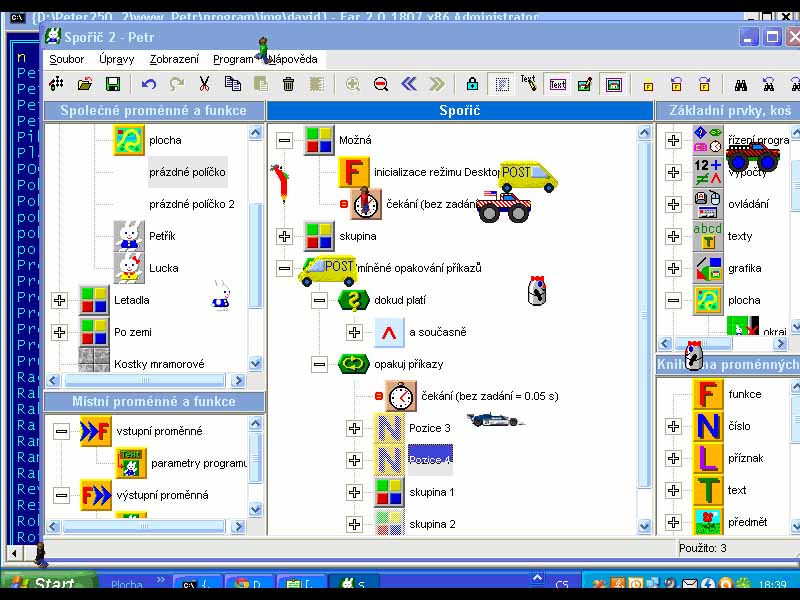The width and height of the screenshot is (800, 600).
Task: Select the Pozice 4 tree item
Action: [430, 460]
